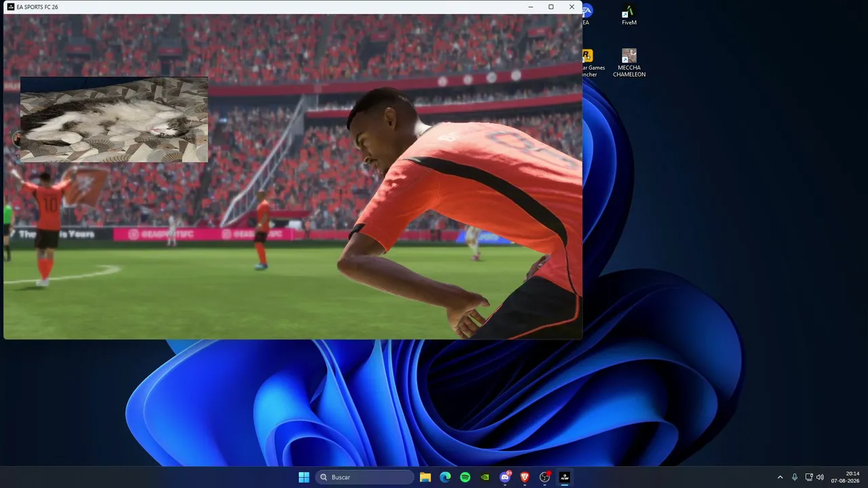This screenshot has width=868, height=488.
Task: Click the cat picture overlay in the game window
Action: 114,119
